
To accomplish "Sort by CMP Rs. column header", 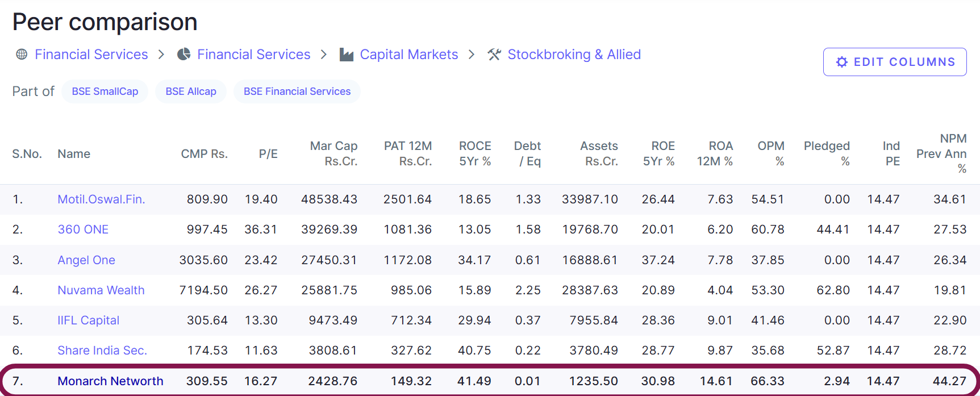I will [x=204, y=154].
